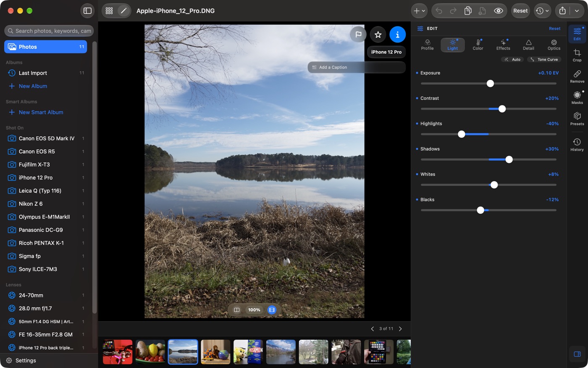Flag this photo
The width and height of the screenshot is (588, 368).
[x=358, y=34]
